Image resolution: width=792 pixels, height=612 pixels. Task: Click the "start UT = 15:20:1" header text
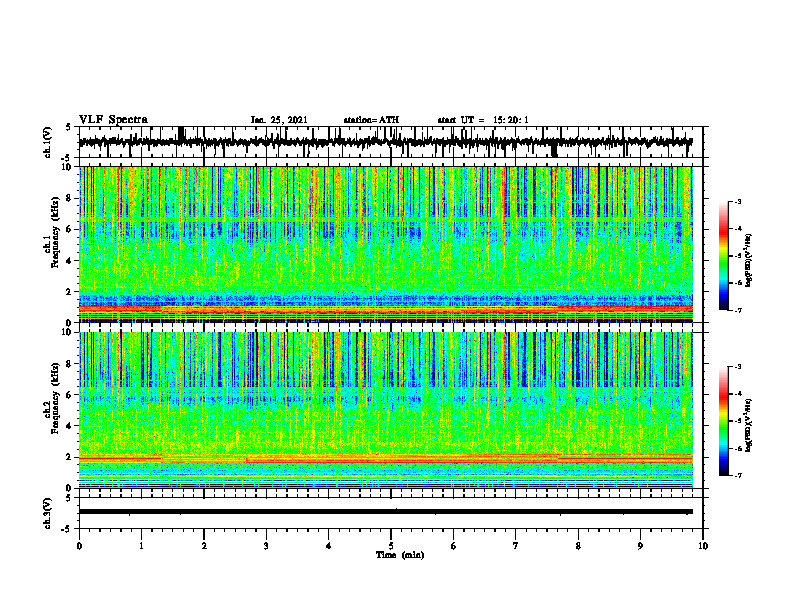click(x=483, y=120)
